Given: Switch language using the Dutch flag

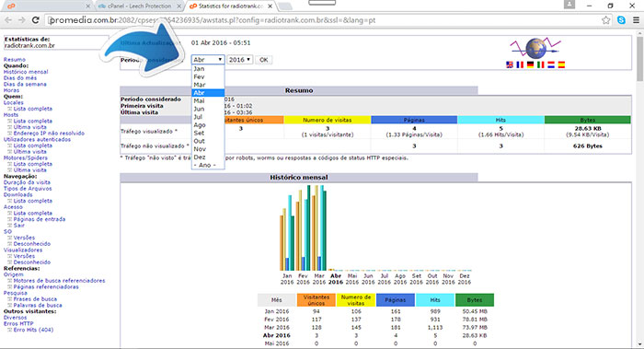Looking at the screenshot, I should point(551,64).
